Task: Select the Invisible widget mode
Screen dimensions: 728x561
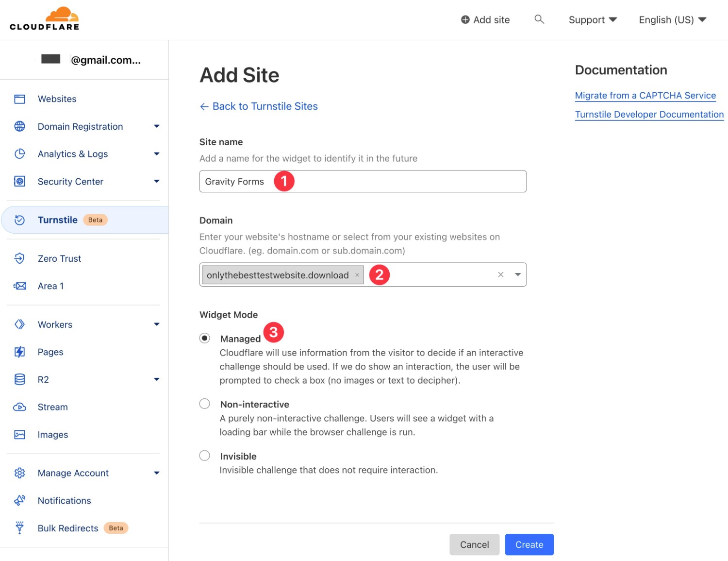Action: [205, 456]
